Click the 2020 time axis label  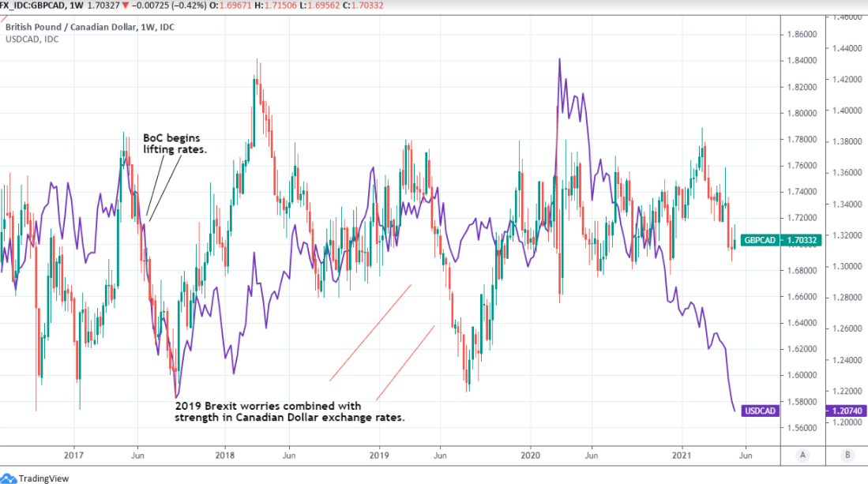click(x=530, y=456)
